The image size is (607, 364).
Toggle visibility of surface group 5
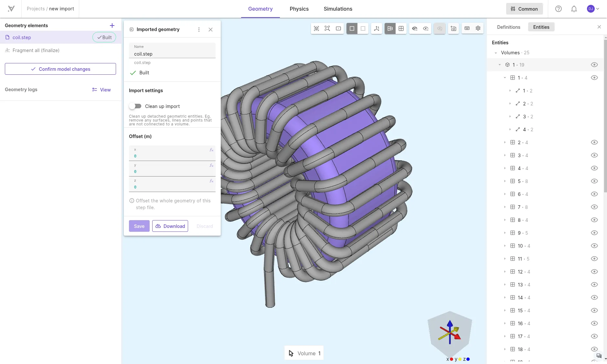[594, 181]
